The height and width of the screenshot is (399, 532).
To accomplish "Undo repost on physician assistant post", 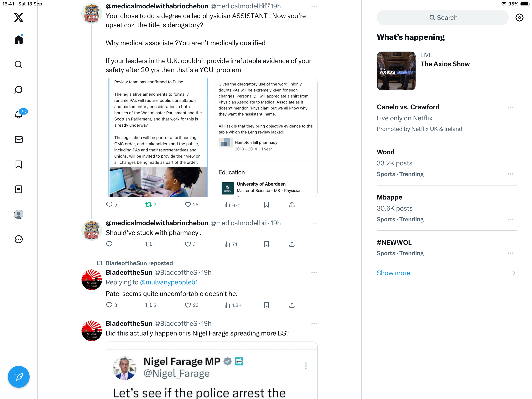I will (x=151, y=205).
